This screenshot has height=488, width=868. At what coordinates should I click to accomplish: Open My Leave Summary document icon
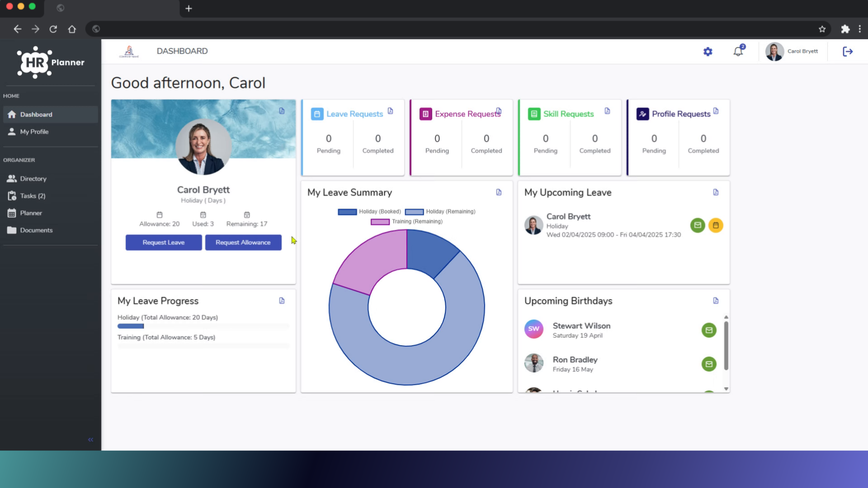pyautogui.click(x=499, y=192)
